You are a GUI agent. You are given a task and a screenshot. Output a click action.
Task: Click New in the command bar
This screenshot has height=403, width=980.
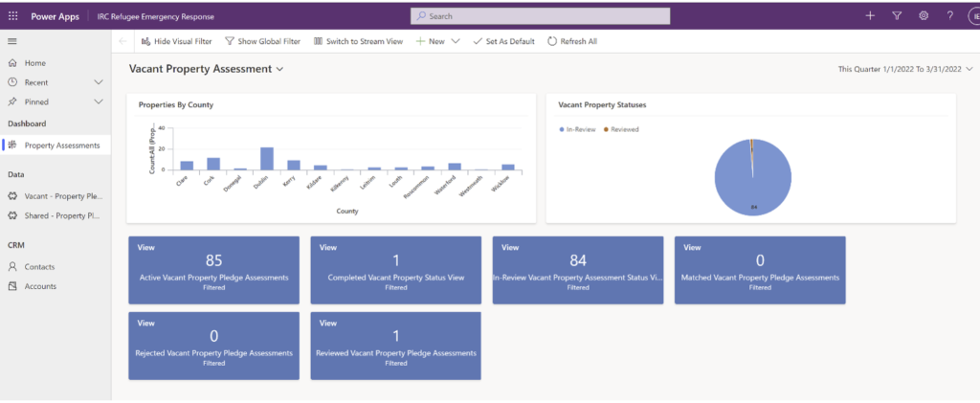(431, 41)
